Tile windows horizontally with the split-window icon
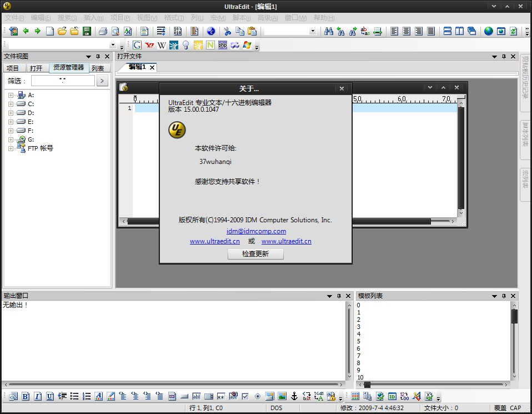 pos(447,31)
